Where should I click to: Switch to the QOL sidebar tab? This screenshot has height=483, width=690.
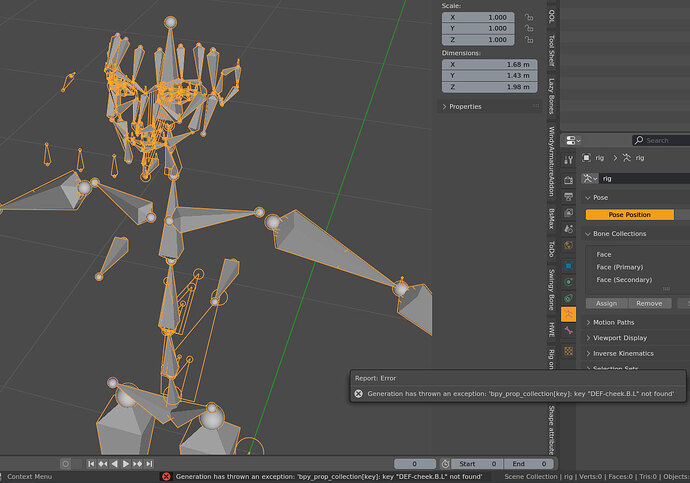pos(551,16)
